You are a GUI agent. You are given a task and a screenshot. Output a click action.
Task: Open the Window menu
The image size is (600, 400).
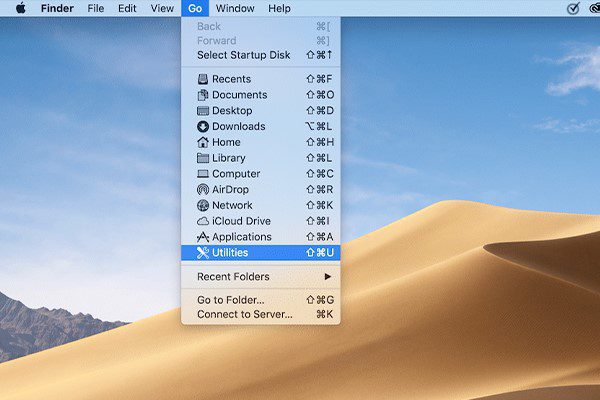pos(235,8)
